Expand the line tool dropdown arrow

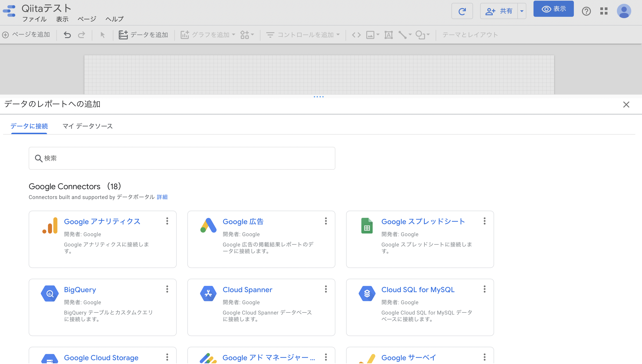pos(410,34)
